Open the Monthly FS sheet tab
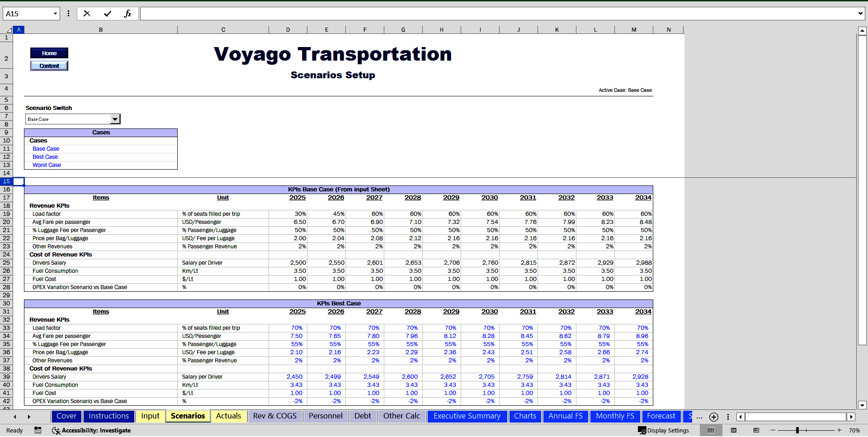 615,416
